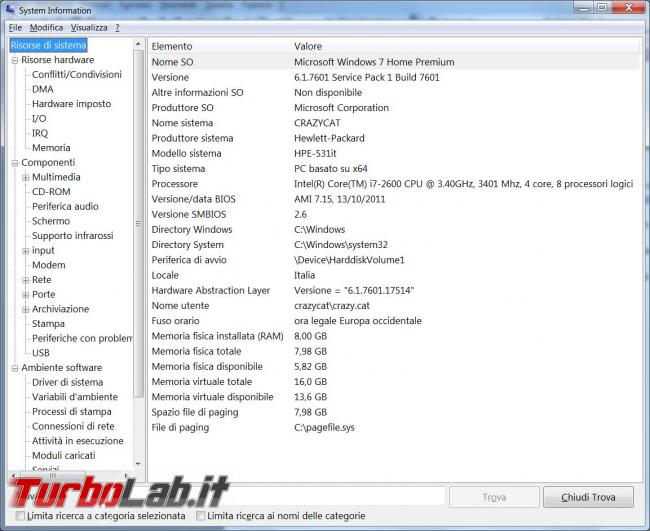Select the Hardware Abstraction Layer row
The width and height of the screenshot is (650, 531).
394,290
